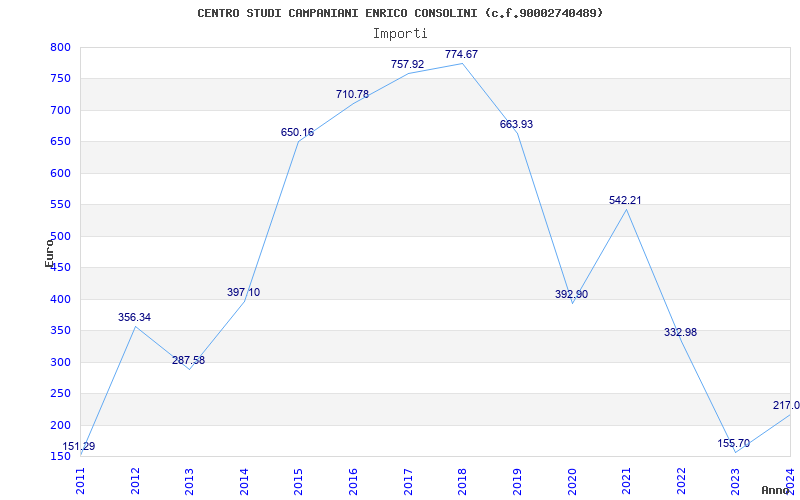Select the Importi subtitle
This screenshot has width=800, height=500.
pos(400,34)
